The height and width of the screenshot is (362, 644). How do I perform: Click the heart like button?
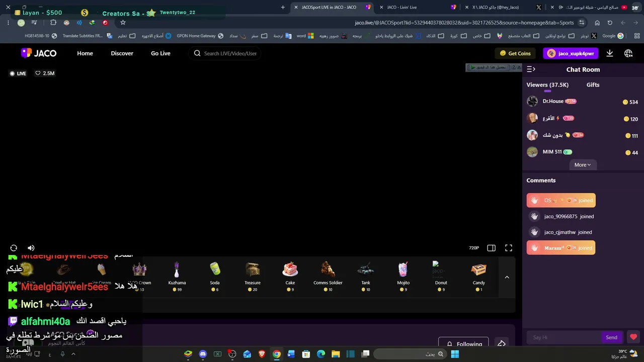pos(633,337)
